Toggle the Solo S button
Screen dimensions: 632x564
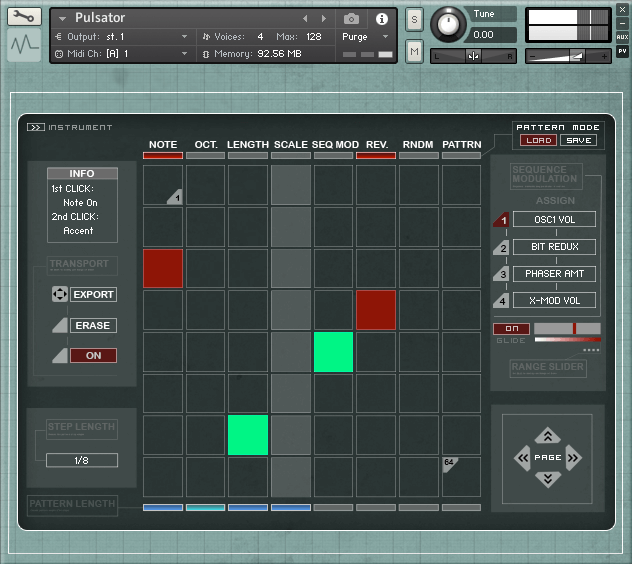414,20
